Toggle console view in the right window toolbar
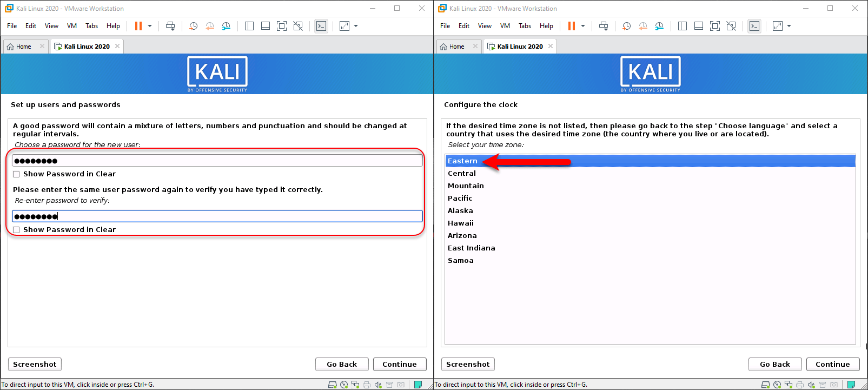The height and width of the screenshot is (390, 868). (x=754, y=26)
